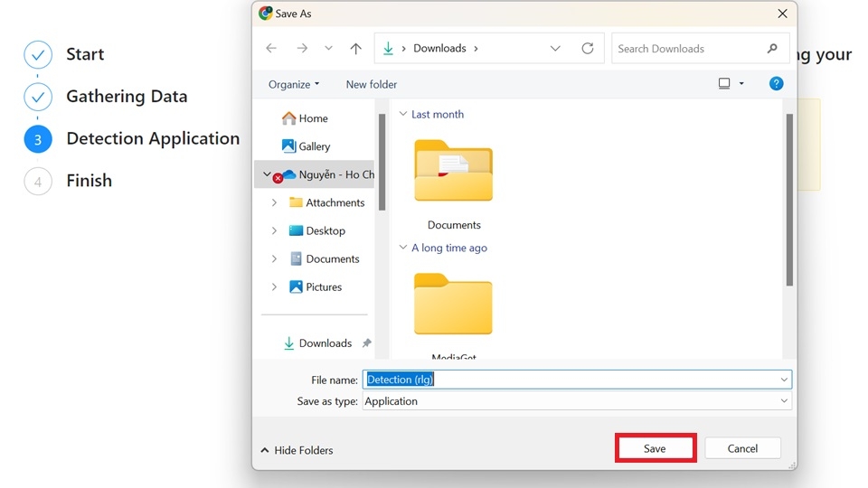Click the Cancel button
This screenshot has height=488, width=868.
tap(742, 448)
